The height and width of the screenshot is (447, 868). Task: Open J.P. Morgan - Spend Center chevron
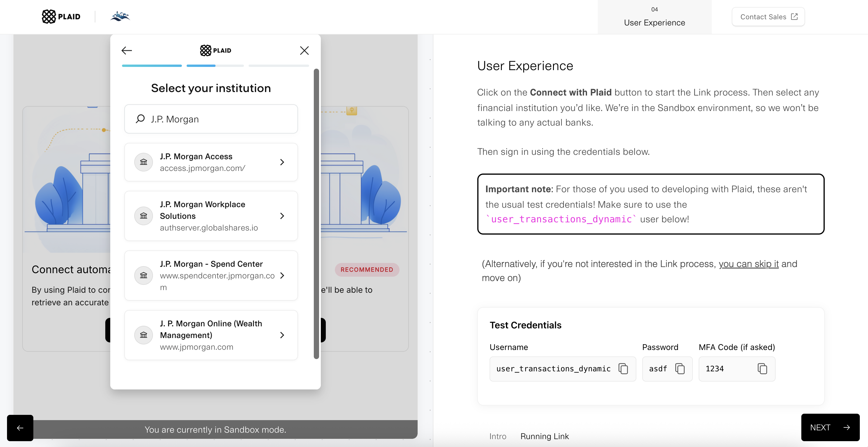pos(282,275)
